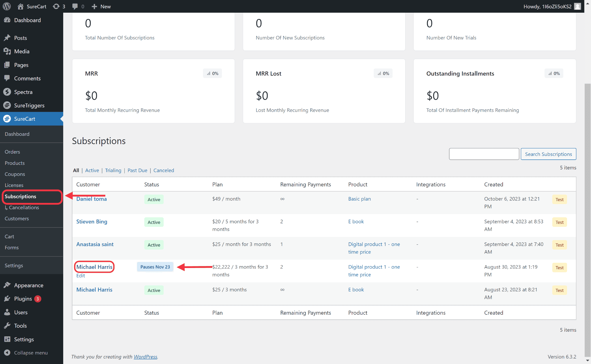Click the user avatar in top bar
The height and width of the screenshot is (364, 591).
pyautogui.click(x=577, y=6)
